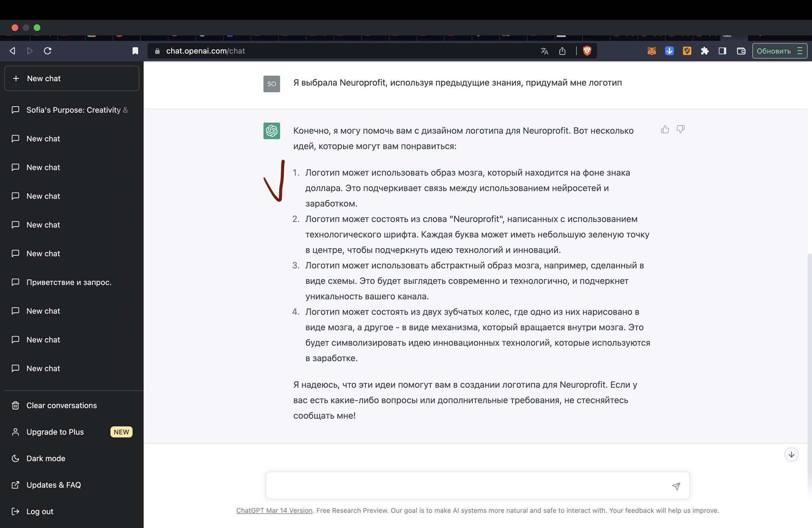Select Clear conversations option

tap(61, 406)
